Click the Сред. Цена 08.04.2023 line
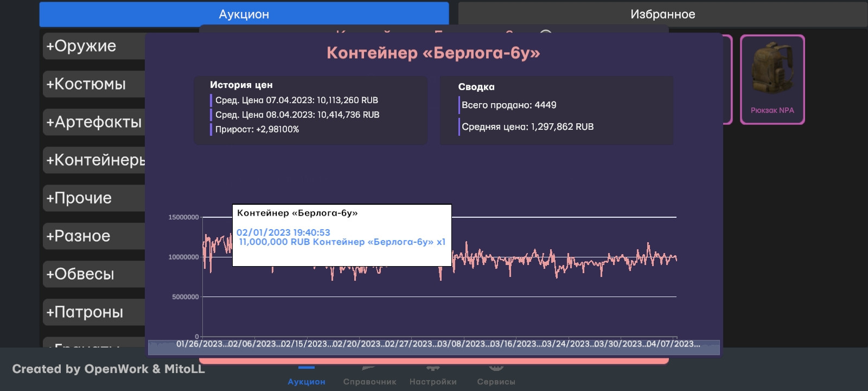 [x=297, y=115]
